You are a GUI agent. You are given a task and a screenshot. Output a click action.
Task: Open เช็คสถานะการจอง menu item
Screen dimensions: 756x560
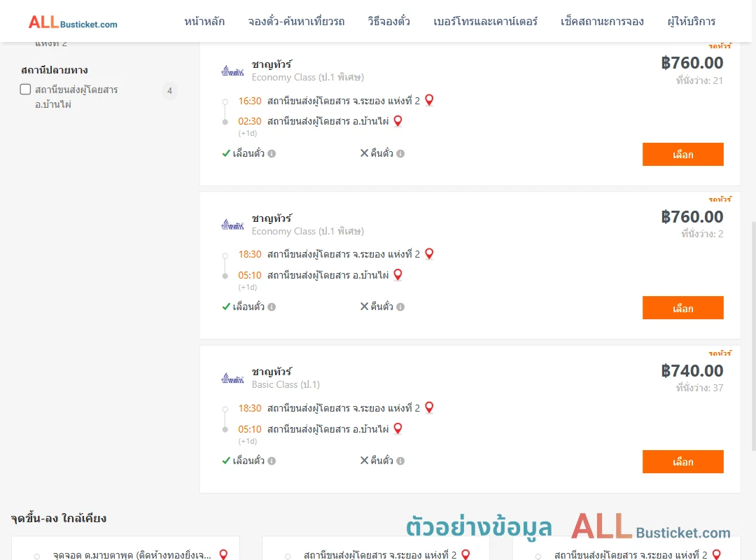[x=602, y=21]
